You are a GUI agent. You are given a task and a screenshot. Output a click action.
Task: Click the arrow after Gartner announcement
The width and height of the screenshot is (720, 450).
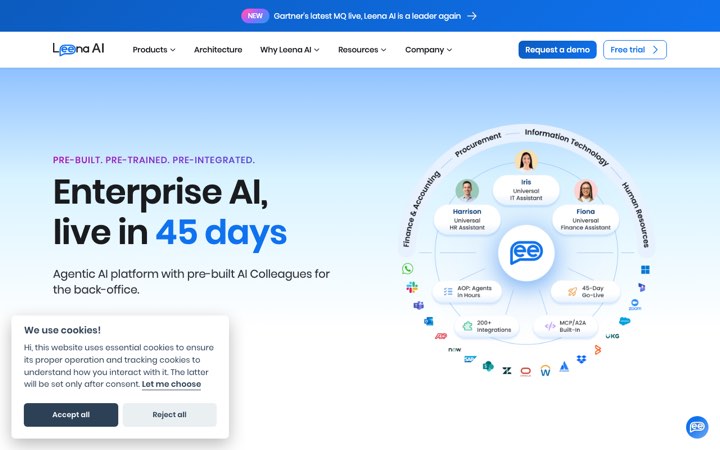pos(472,16)
